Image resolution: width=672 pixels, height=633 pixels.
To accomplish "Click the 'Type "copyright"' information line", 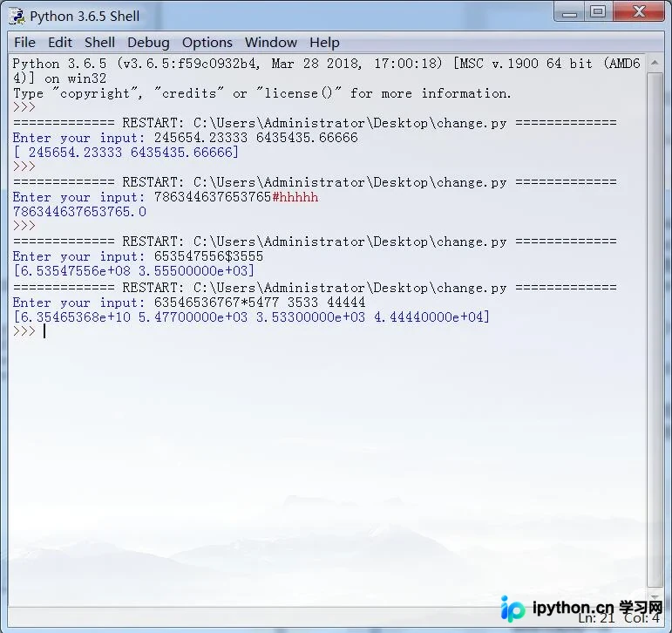I will 262,93.
